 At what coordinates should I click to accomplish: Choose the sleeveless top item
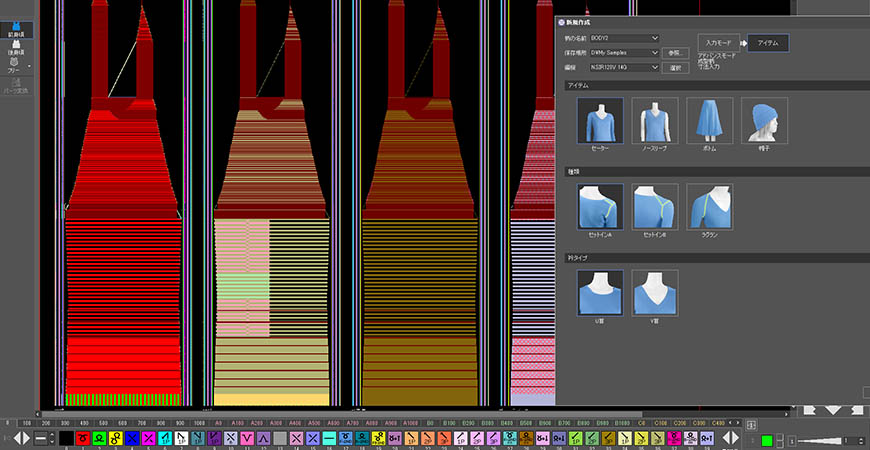click(x=655, y=120)
